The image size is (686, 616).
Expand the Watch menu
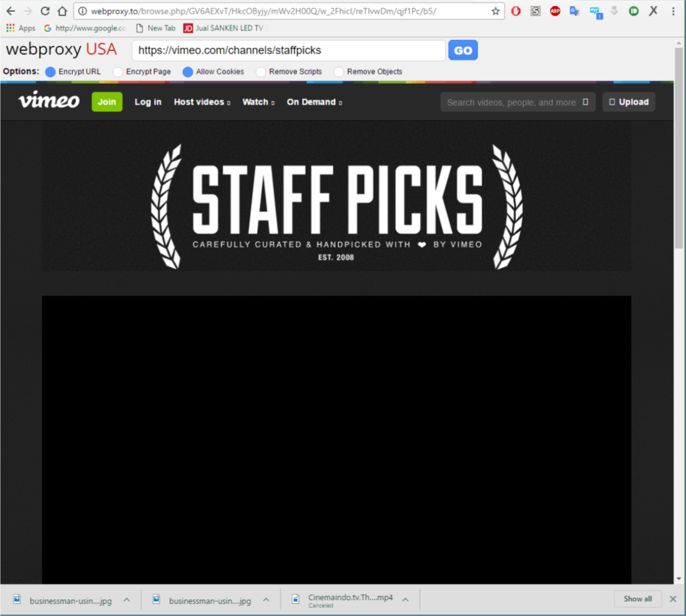258,102
